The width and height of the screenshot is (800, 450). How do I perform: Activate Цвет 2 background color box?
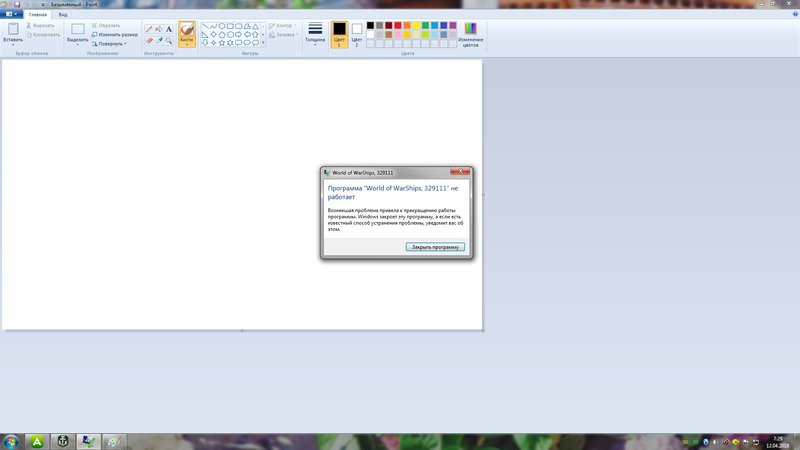357,34
